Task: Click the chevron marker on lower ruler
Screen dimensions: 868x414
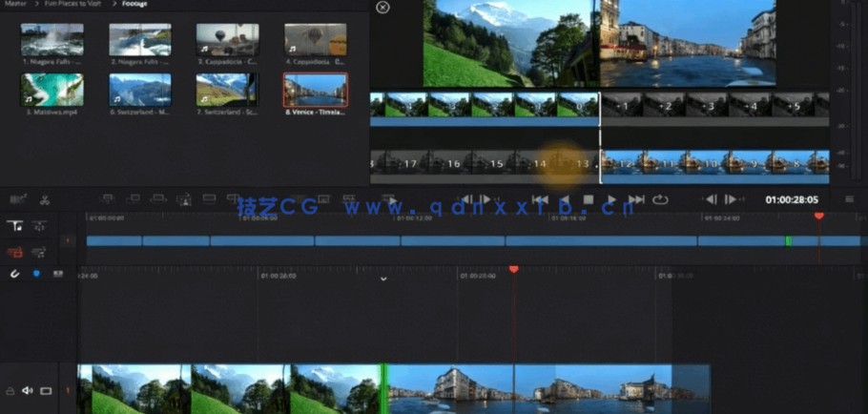Action: point(383,279)
